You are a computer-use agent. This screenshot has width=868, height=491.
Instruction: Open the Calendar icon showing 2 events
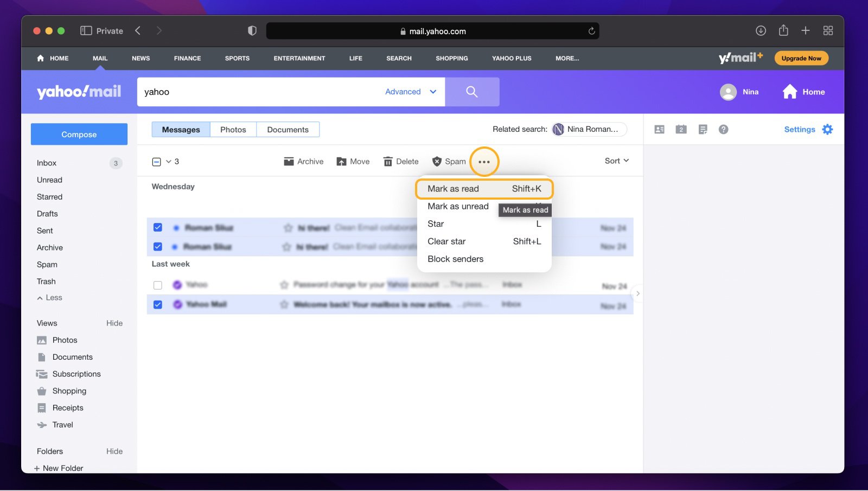coord(681,129)
